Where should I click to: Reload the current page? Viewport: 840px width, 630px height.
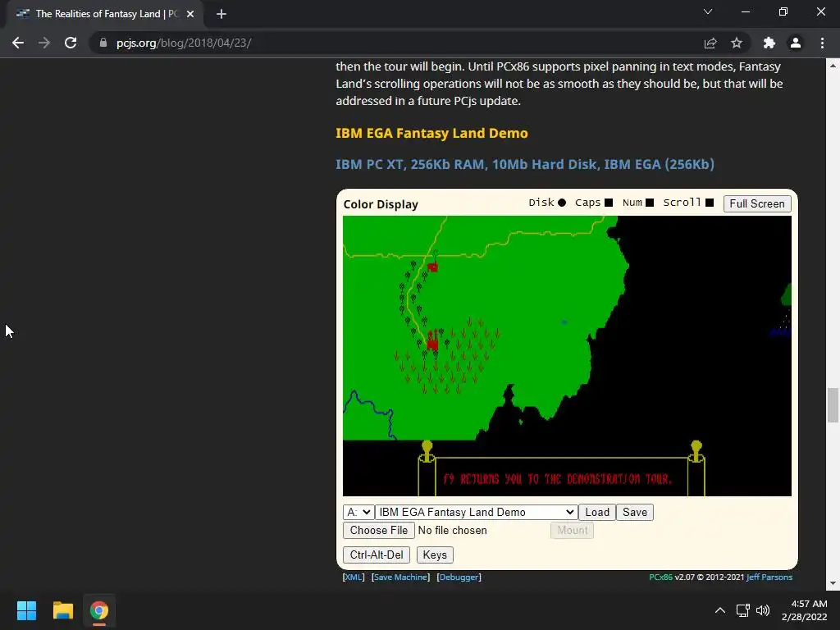[71, 43]
